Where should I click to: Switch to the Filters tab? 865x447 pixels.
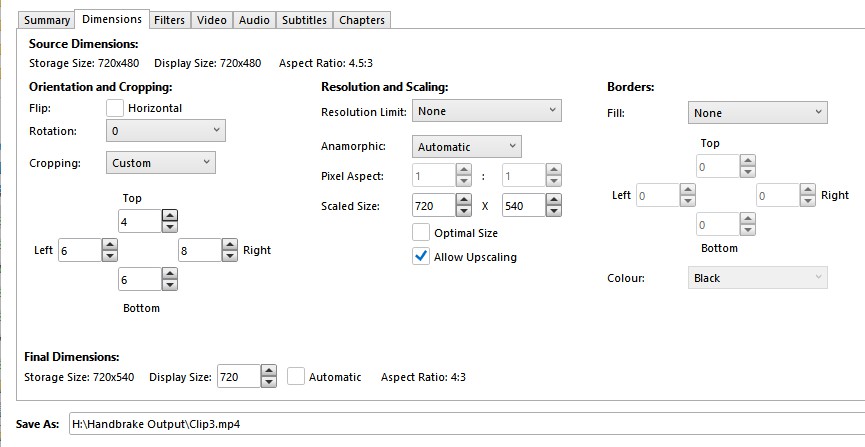(x=169, y=20)
